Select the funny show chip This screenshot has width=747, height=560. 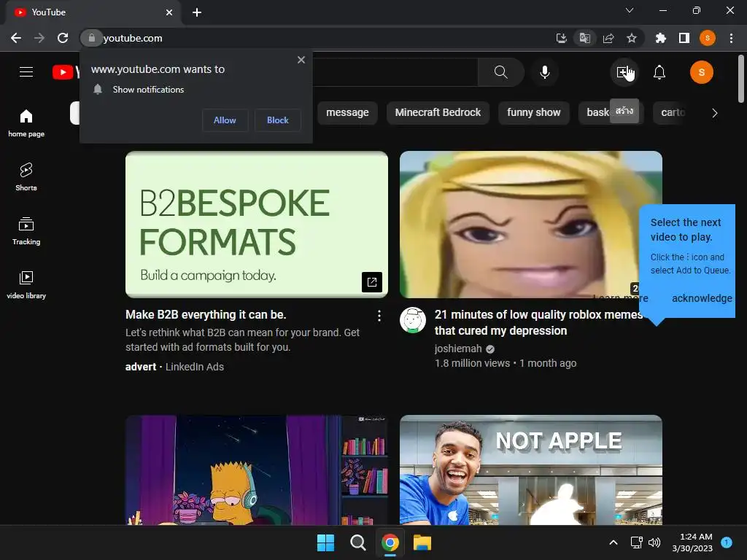533,113
